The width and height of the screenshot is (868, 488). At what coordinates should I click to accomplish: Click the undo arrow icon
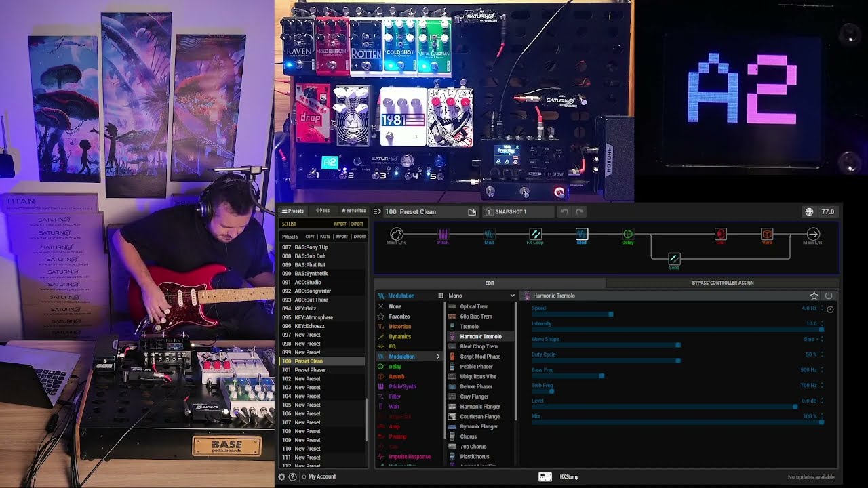[x=564, y=212]
